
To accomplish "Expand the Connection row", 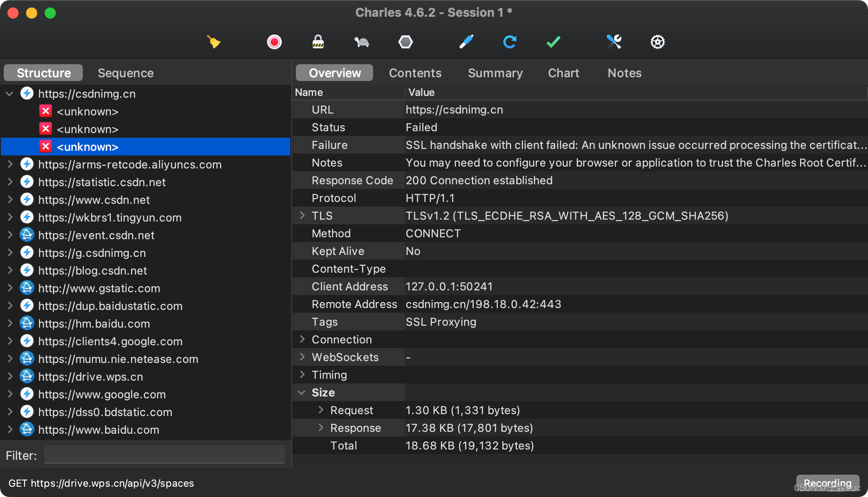I will pos(302,339).
